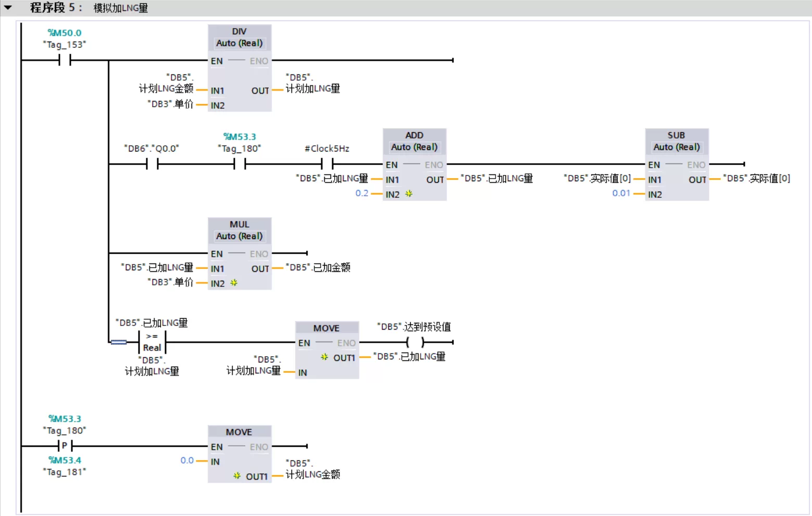
Task: Collapse network segment 5 with the triangle
Action: 8,7
